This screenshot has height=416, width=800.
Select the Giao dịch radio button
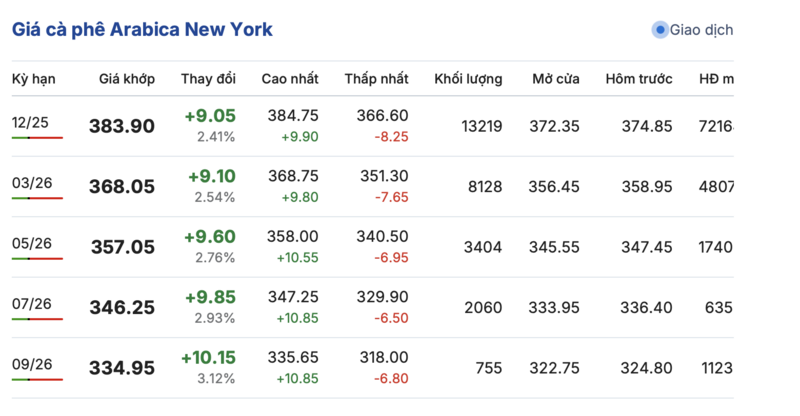tap(659, 30)
